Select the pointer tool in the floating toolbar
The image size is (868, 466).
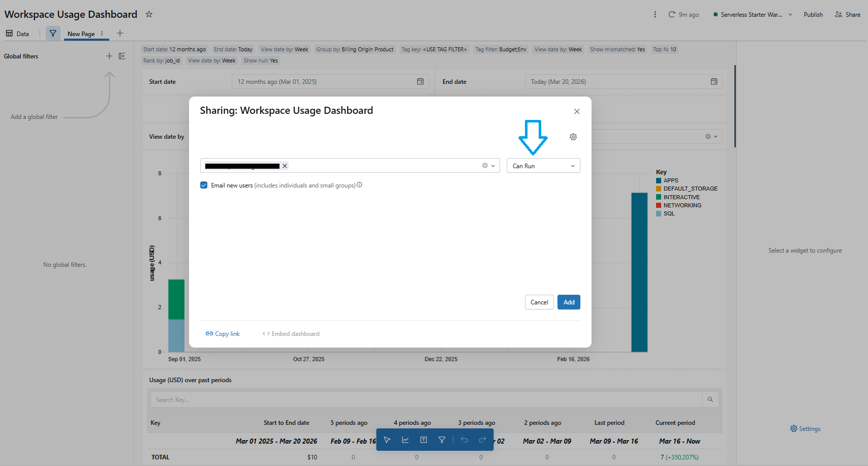(387, 440)
